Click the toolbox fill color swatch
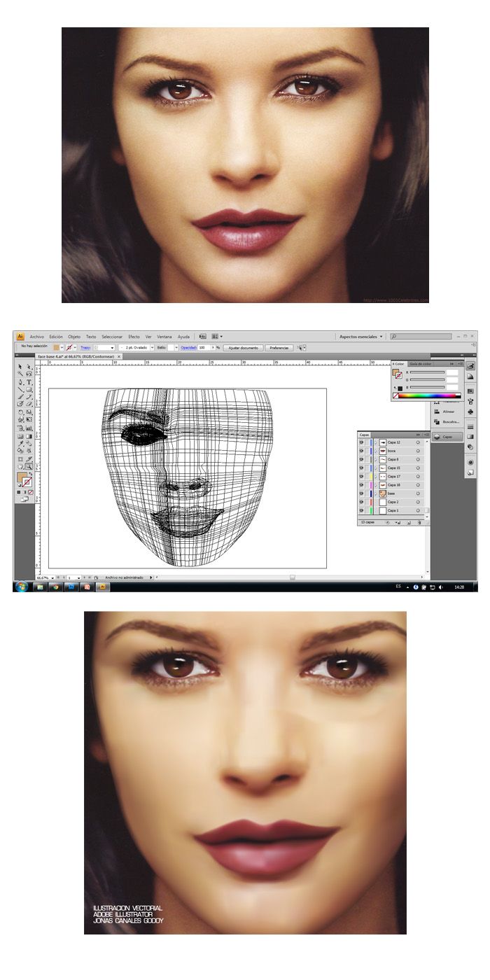Image resolution: width=490 pixels, height=980 pixels. click(22, 477)
